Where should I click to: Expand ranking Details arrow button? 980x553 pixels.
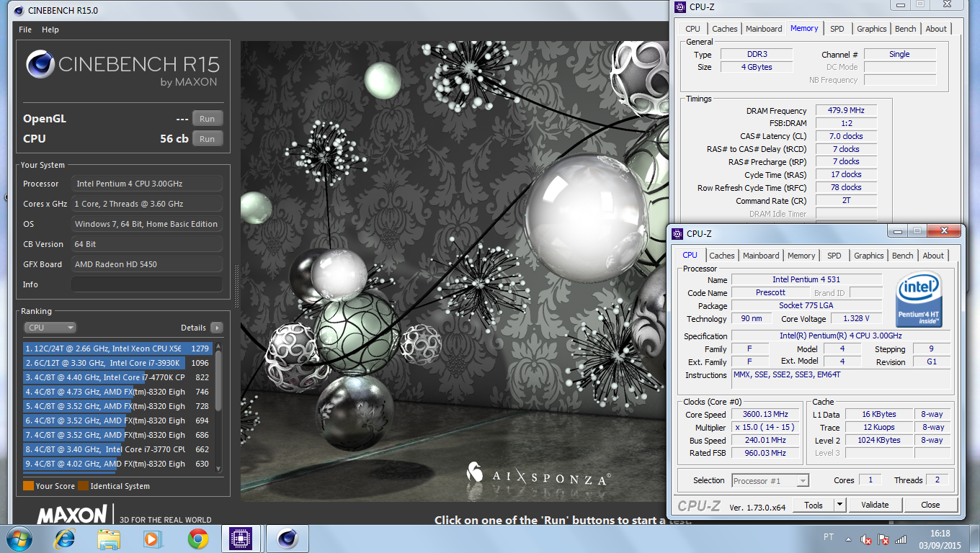click(216, 328)
